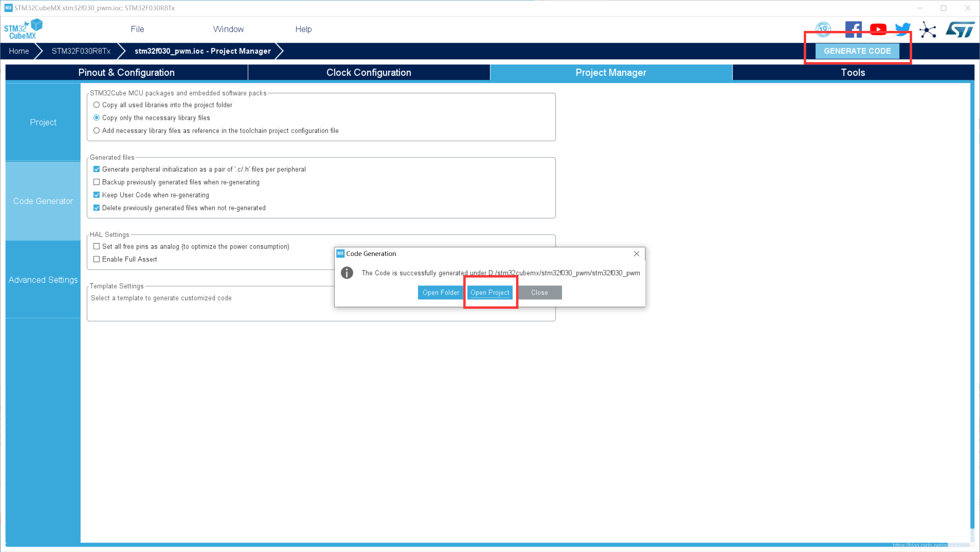Open the Twitter social icon
Screen dimensions: 980x552
[903, 28]
